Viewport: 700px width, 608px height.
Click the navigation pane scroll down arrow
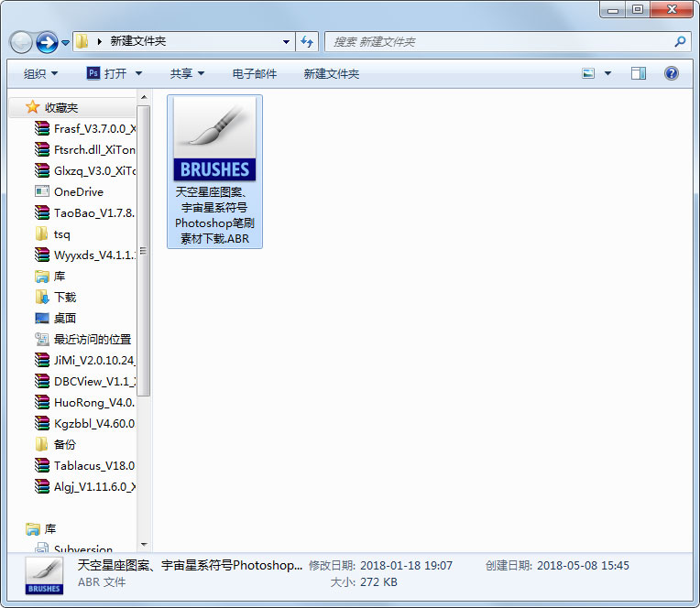click(x=144, y=544)
